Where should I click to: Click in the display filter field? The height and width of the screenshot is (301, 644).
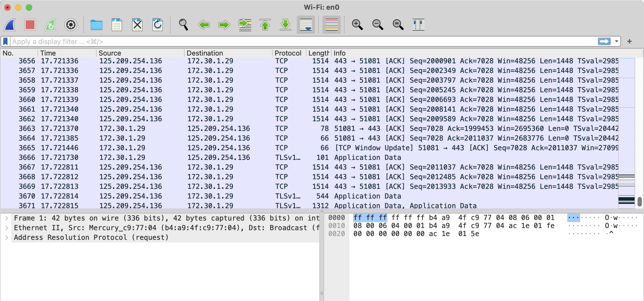coord(295,42)
